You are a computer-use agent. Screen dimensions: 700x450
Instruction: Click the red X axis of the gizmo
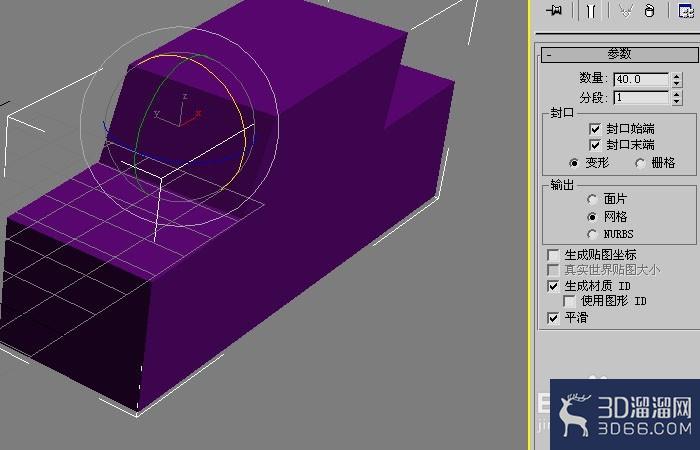[191, 119]
